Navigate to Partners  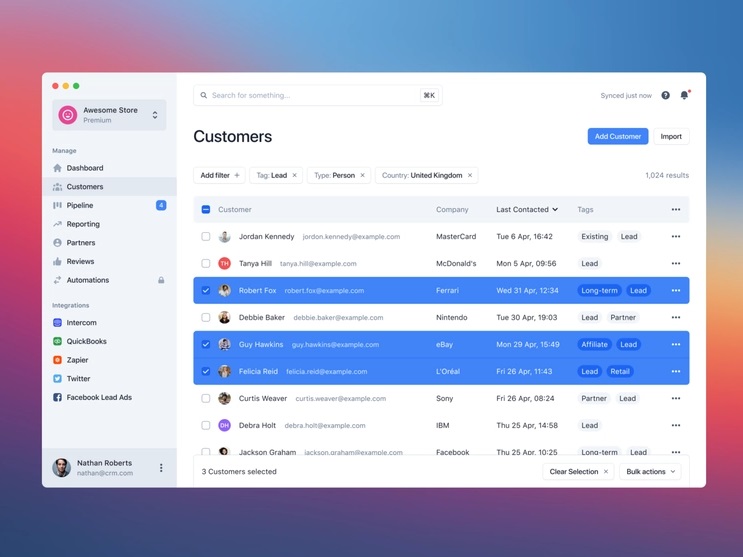(x=109, y=243)
